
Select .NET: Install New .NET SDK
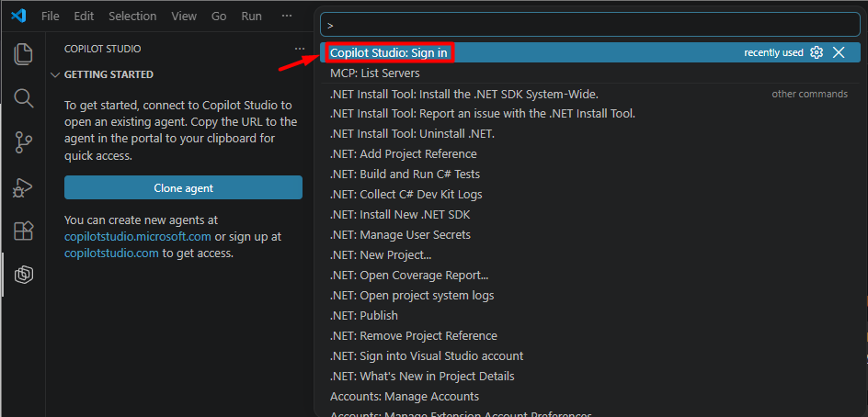(x=590, y=215)
